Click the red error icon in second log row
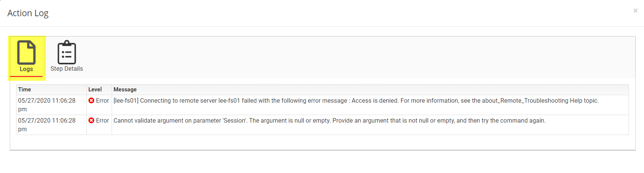The height and width of the screenshot is (173, 644). click(x=91, y=120)
